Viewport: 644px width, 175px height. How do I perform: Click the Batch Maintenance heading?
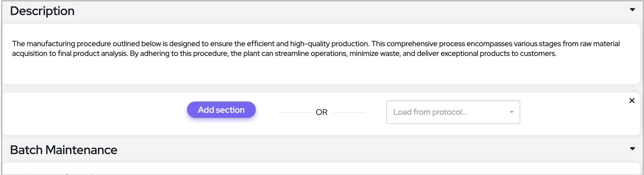[x=64, y=150]
